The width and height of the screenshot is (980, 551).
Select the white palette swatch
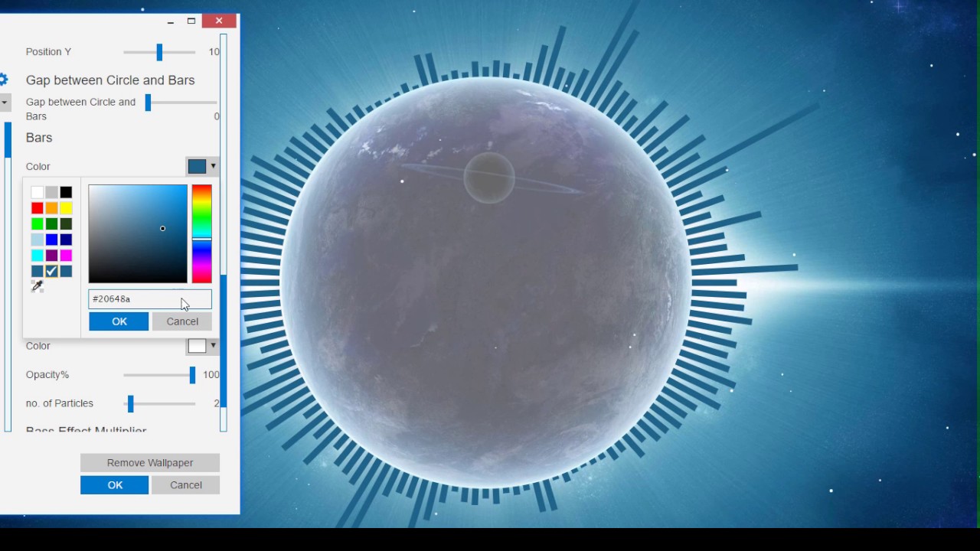(37, 192)
